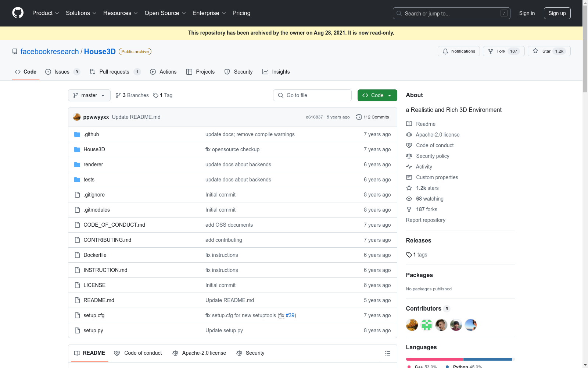Select the Apache-2.0 license README tab

tap(199, 353)
